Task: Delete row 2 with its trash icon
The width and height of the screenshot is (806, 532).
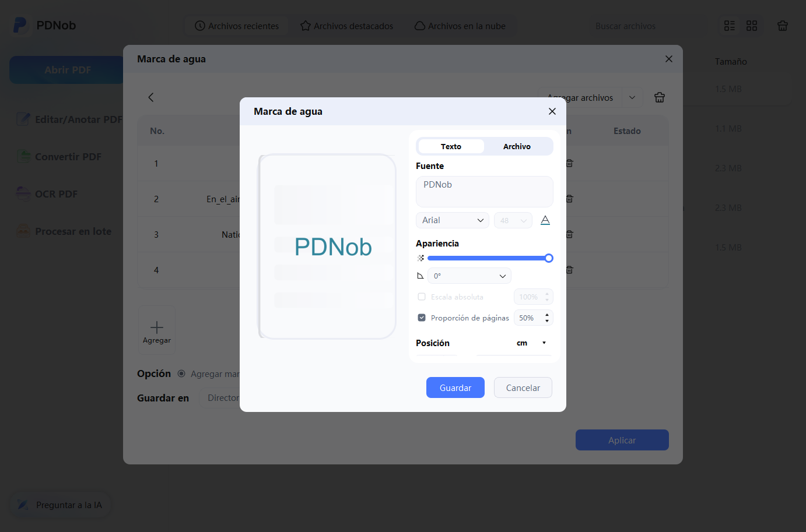Action: 570,199
